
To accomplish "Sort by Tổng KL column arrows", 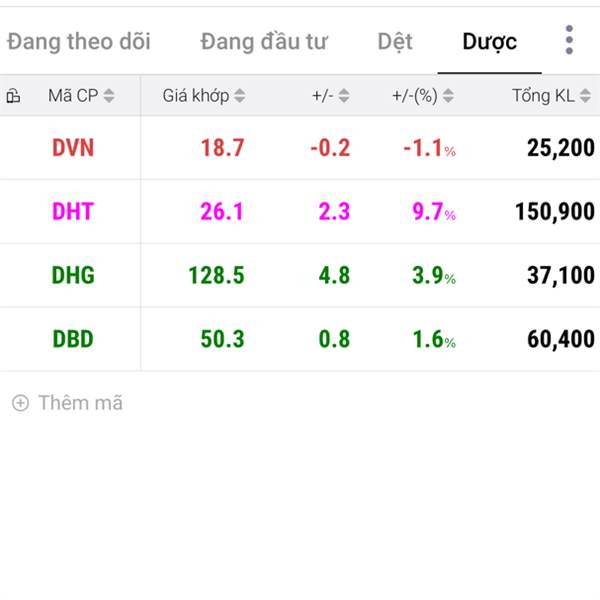I will click(x=585, y=96).
